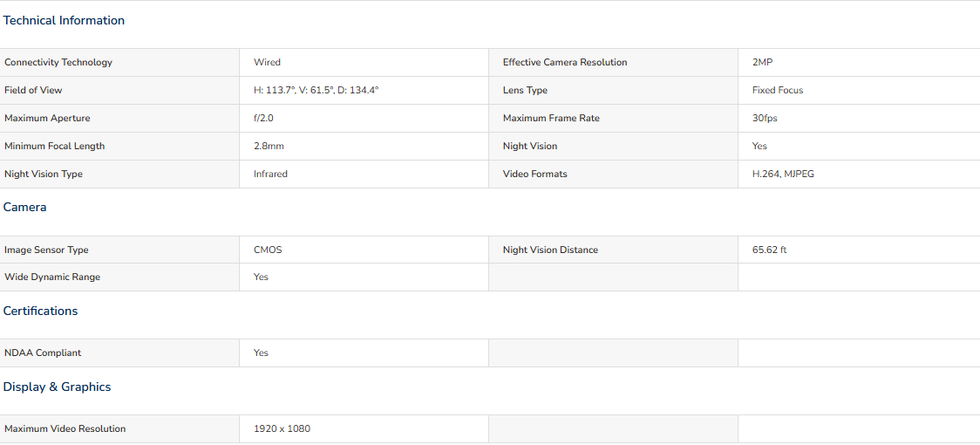Click the Fixed Focus lens type value

click(x=778, y=90)
